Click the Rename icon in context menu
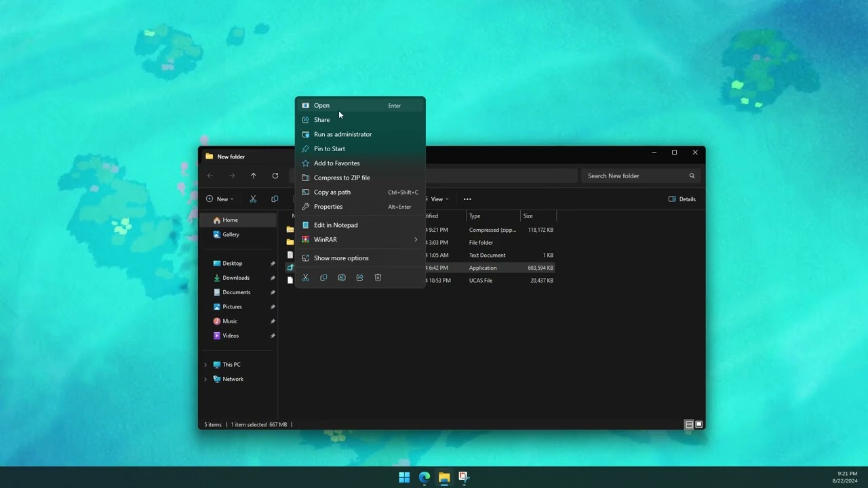Screen dimensions: 868x488 [342, 277]
